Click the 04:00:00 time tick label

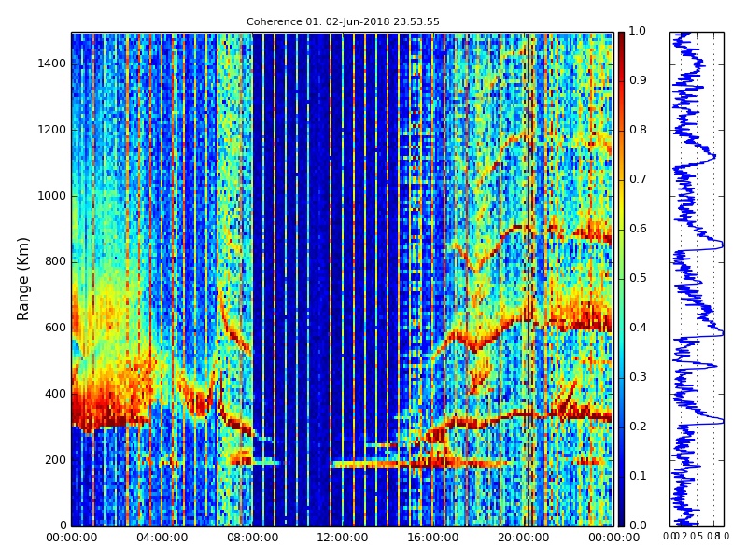162,539
